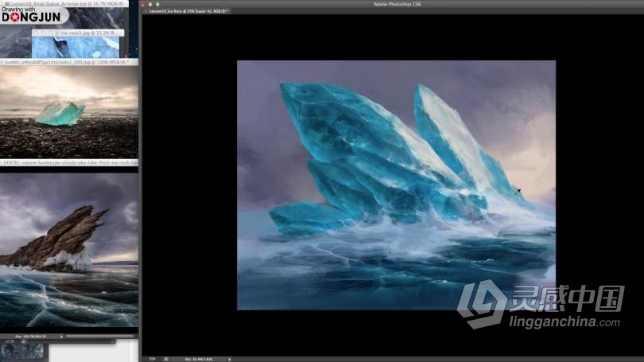This screenshot has width=644, height=362.
Task: Click the export icon beside main zoom field
Action: point(166,359)
